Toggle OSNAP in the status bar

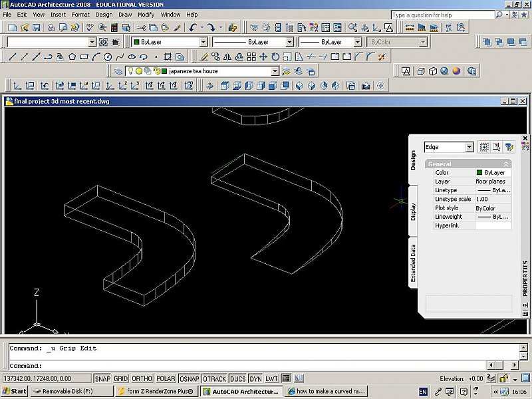pyautogui.click(x=189, y=378)
